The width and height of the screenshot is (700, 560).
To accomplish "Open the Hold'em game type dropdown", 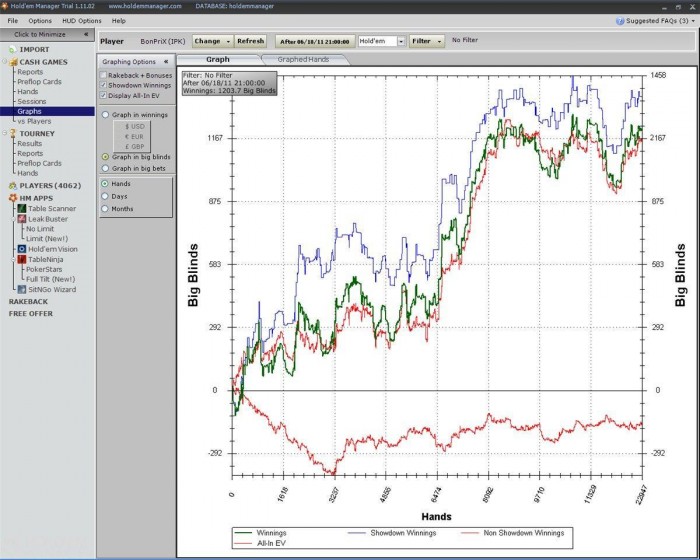I will (401, 41).
